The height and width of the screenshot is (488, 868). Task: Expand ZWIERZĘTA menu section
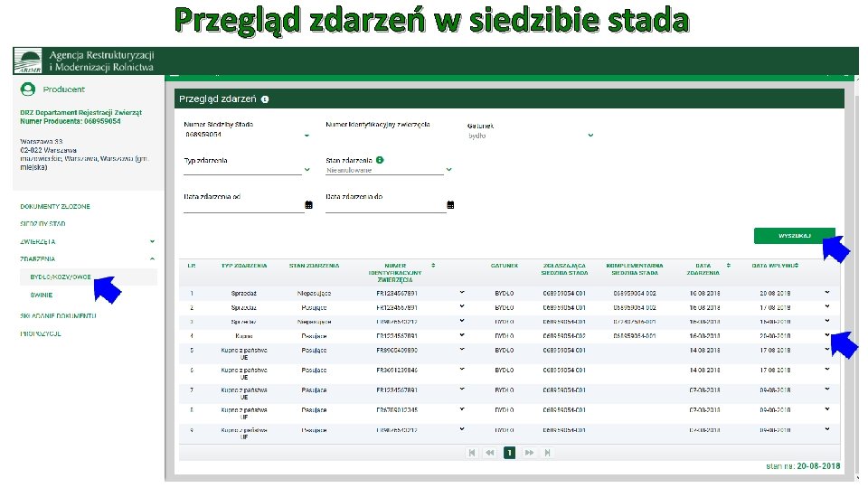pos(152,241)
